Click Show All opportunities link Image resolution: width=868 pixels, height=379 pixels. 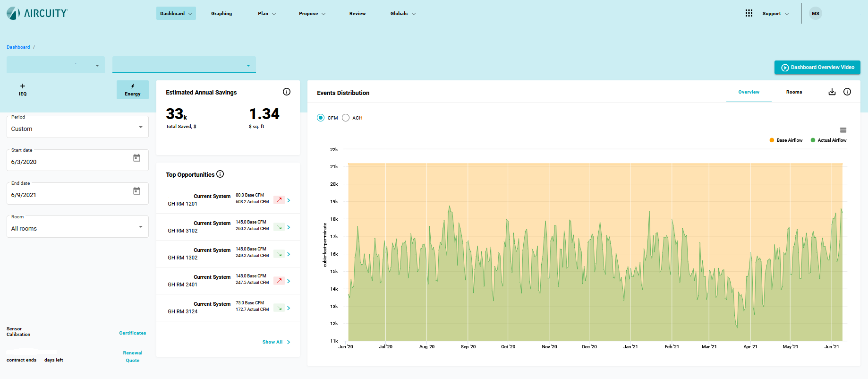pyautogui.click(x=276, y=342)
